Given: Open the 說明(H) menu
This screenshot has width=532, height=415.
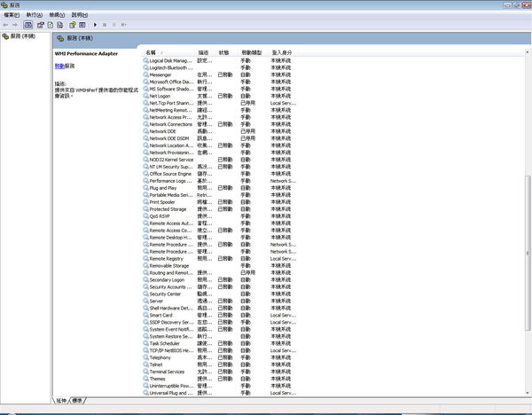Looking at the screenshot, I should click(x=80, y=15).
